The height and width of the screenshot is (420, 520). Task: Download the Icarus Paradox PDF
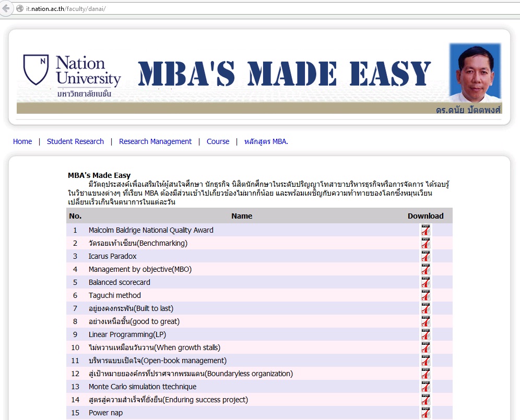(x=426, y=256)
